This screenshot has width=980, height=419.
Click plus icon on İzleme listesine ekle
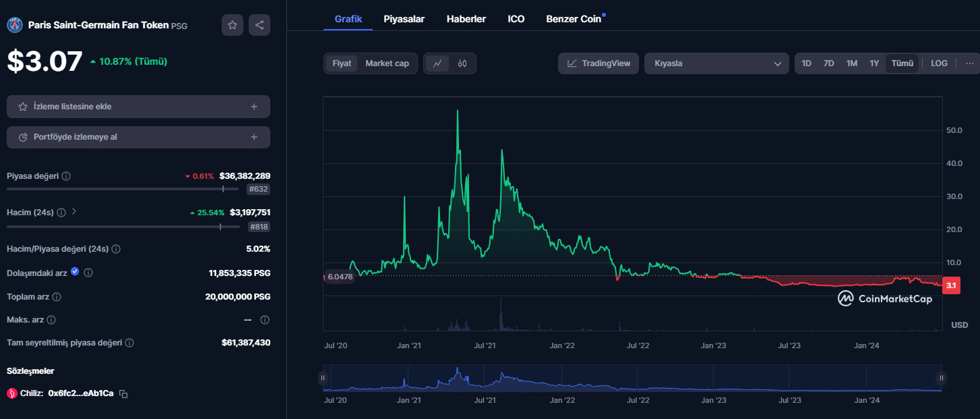point(254,107)
